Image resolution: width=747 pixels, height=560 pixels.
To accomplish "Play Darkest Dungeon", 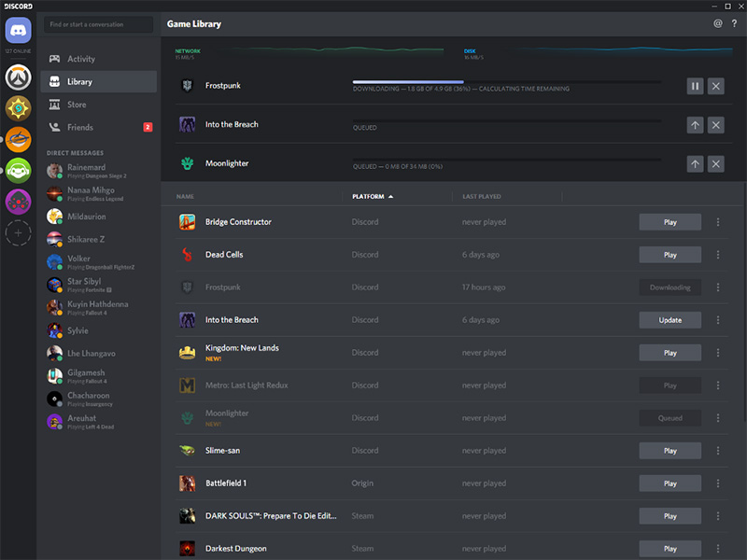I will [x=669, y=549].
